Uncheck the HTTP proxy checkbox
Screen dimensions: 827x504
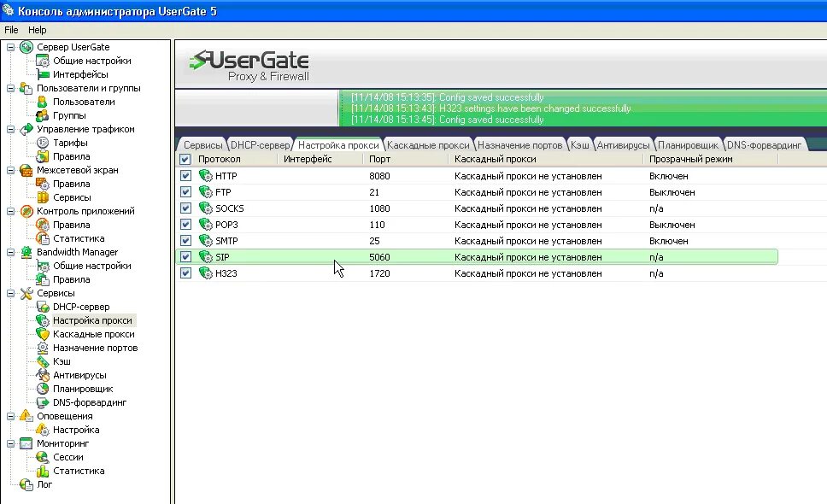[x=185, y=176]
